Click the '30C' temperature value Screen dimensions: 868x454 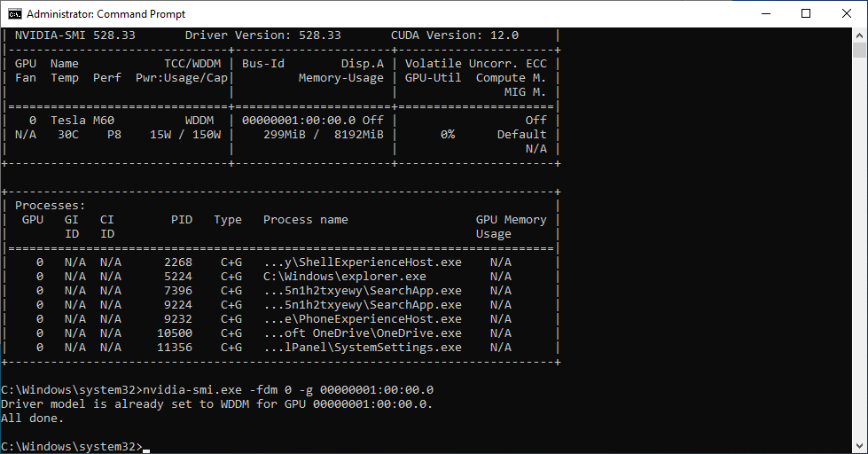pos(68,135)
